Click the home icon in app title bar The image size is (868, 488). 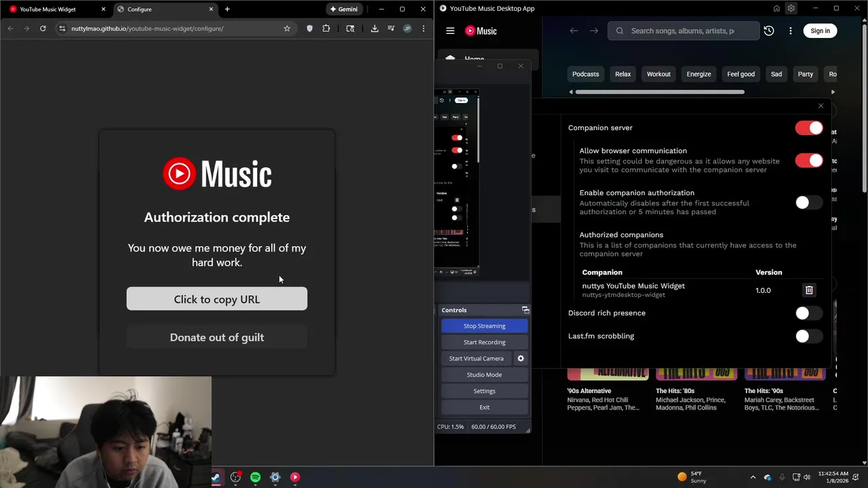[776, 9]
